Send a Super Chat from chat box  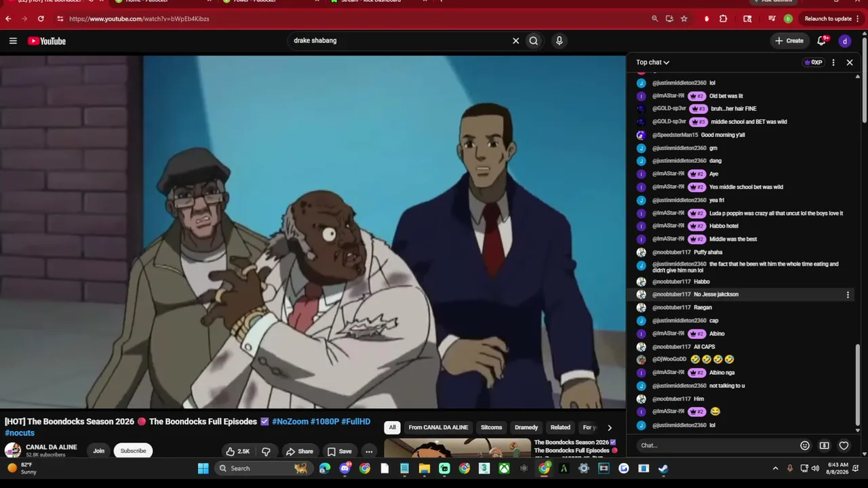(825, 445)
